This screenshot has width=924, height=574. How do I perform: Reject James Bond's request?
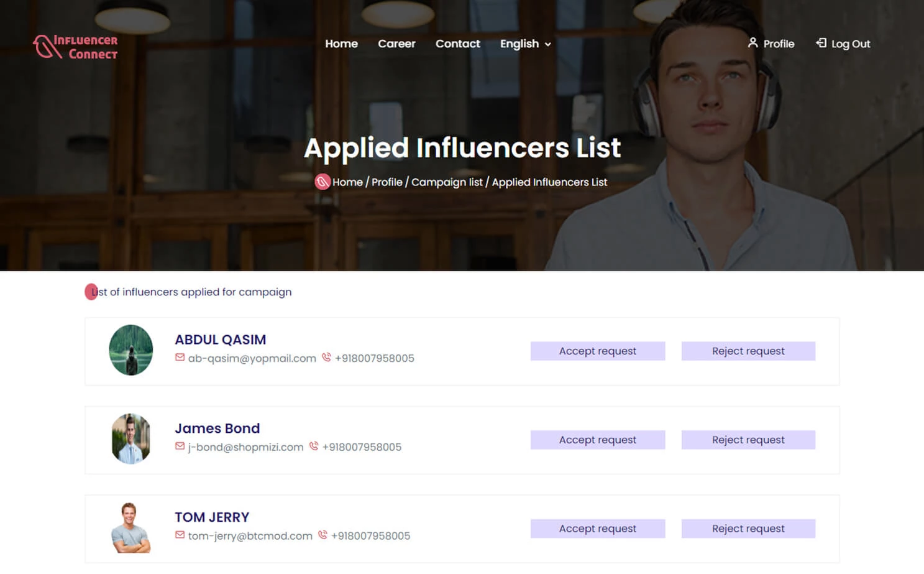[x=748, y=440]
